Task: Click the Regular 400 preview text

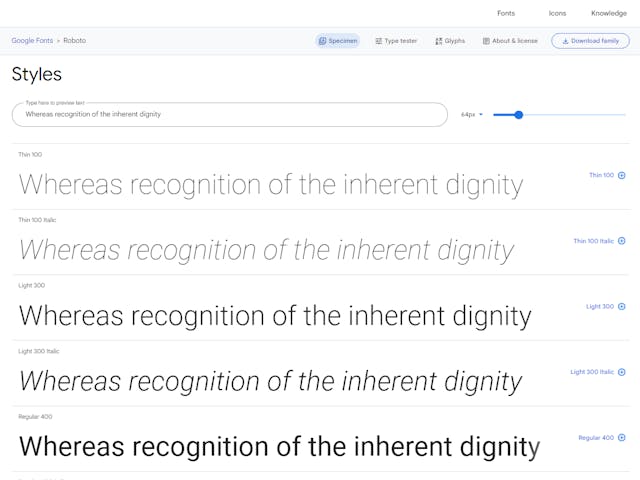Action: (280, 447)
